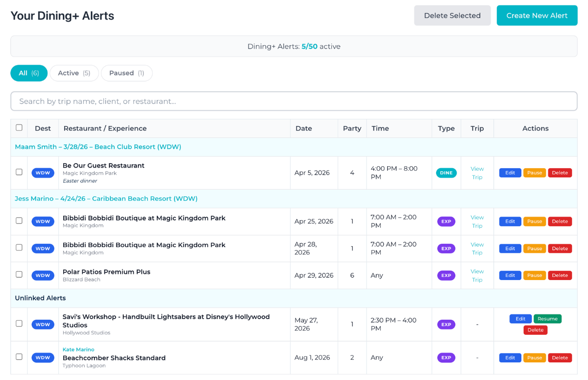Switch to the Active alerts filter

click(74, 73)
